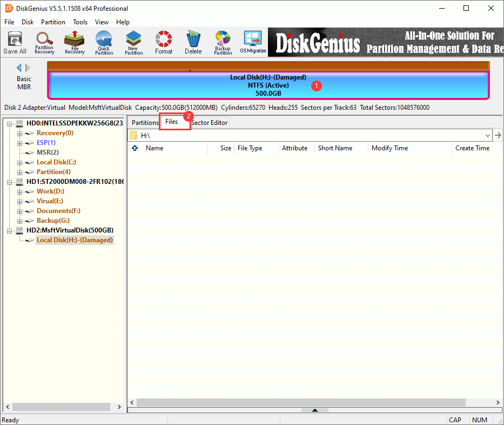Open Partition Recovery tool
This screenshot has height=425, width=504.
(x=44, y=43)
